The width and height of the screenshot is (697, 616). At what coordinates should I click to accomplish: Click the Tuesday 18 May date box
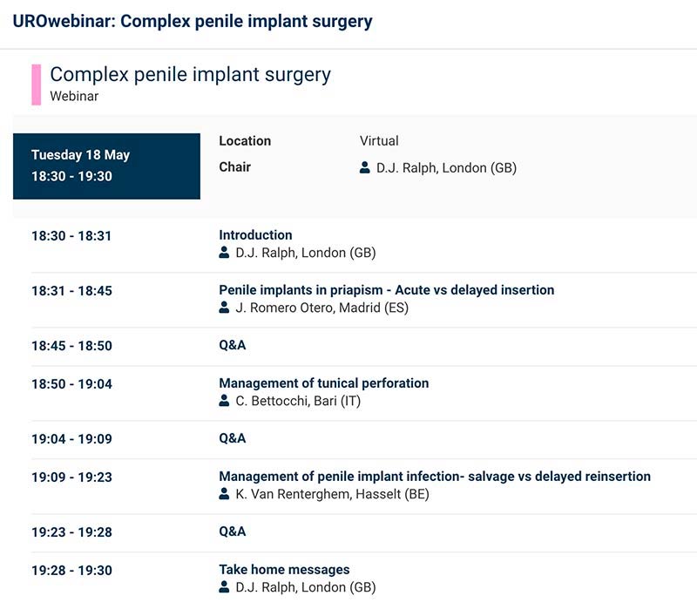[x=106, y=166]
